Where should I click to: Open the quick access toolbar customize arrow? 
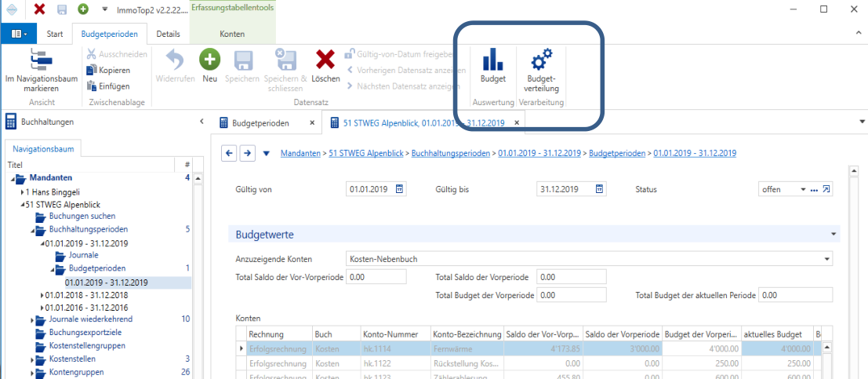[105, 9]
